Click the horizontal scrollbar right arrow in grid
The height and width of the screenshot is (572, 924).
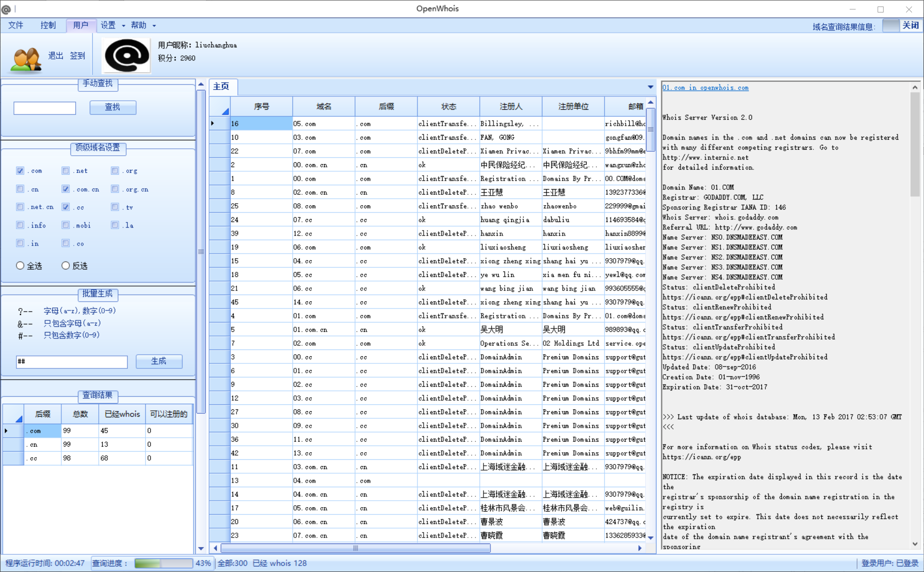[640, 548]
